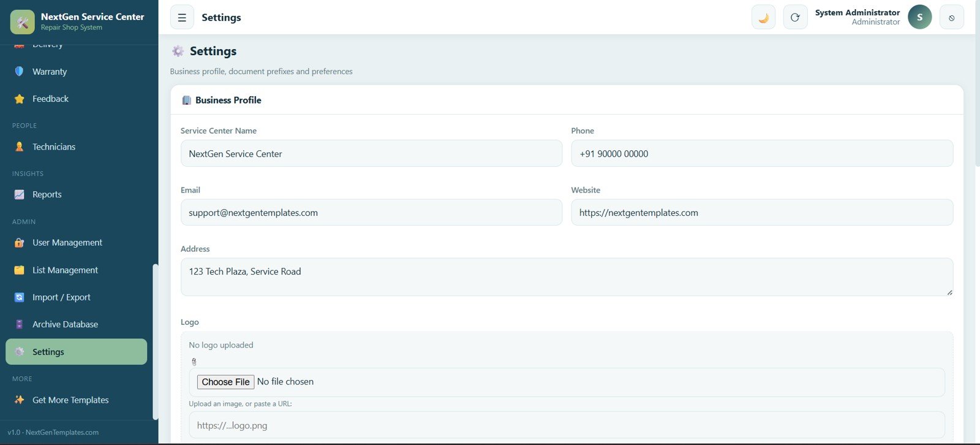This screenshot has height=445, width=980.
Task: Click the NextGen Service Center tools logo
Action: [23, 22]
